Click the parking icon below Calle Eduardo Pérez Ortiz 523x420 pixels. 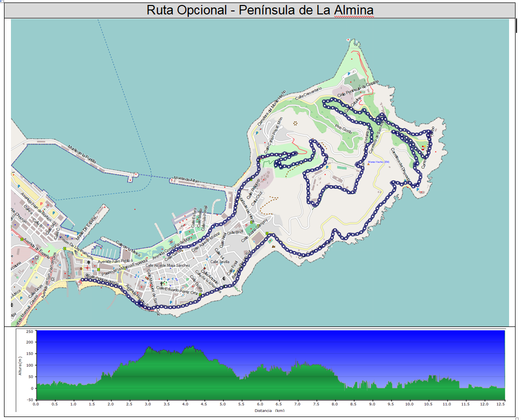pyautogui.click(x=171, y=302)
